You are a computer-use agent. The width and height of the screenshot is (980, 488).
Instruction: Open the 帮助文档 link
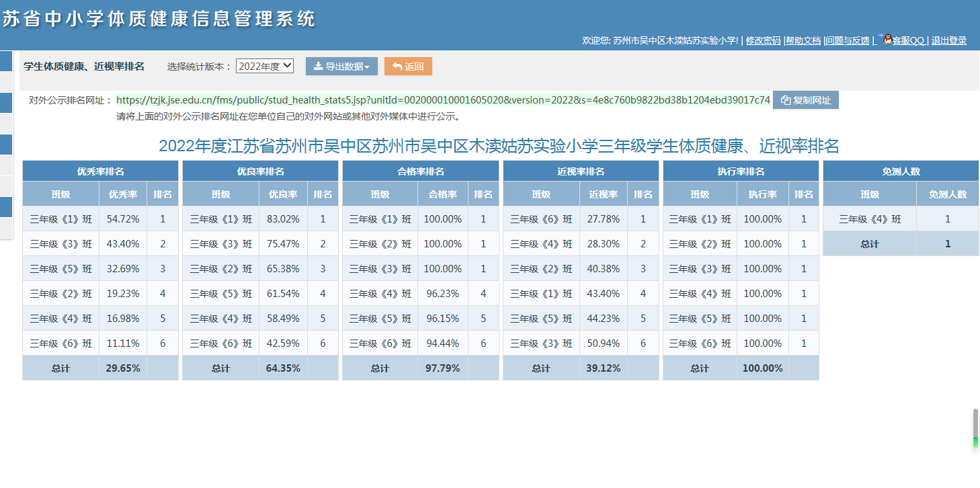tap(803, 40)
